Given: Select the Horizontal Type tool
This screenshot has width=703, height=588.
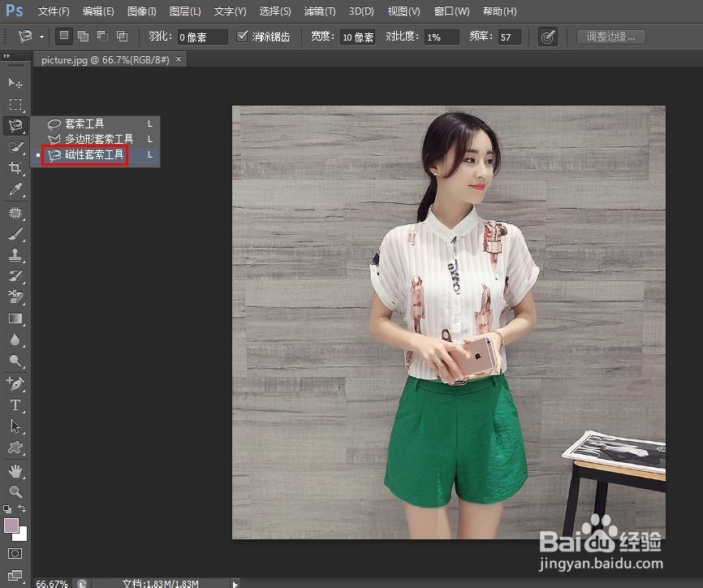Looking at the screenshot, I should pos(15,405).
